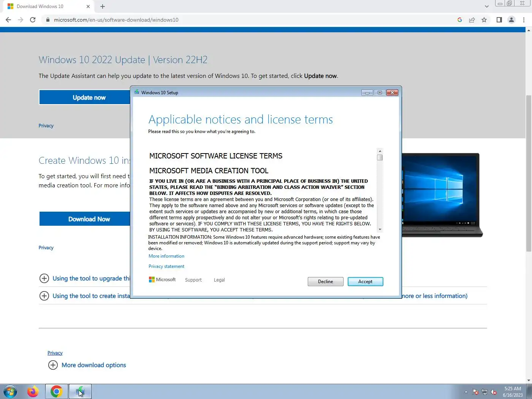
Task: Click the browser forward arrow
Action: point(21,20)
